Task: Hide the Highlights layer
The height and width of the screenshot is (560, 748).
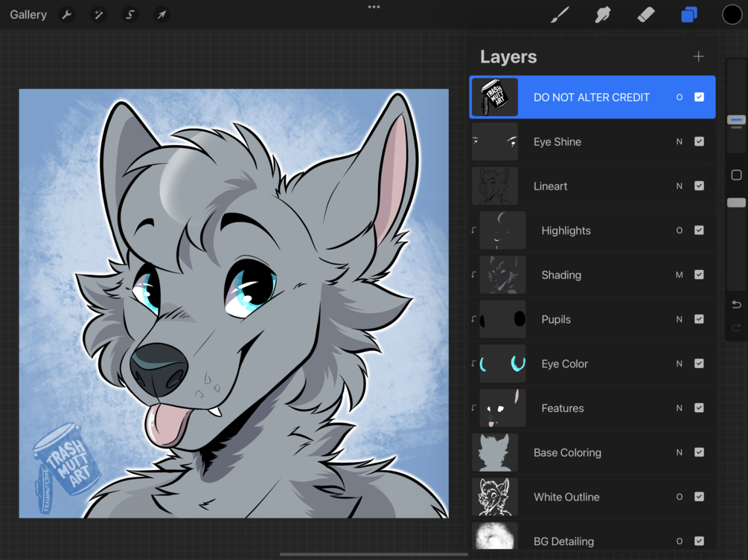Action: point(699,231)
